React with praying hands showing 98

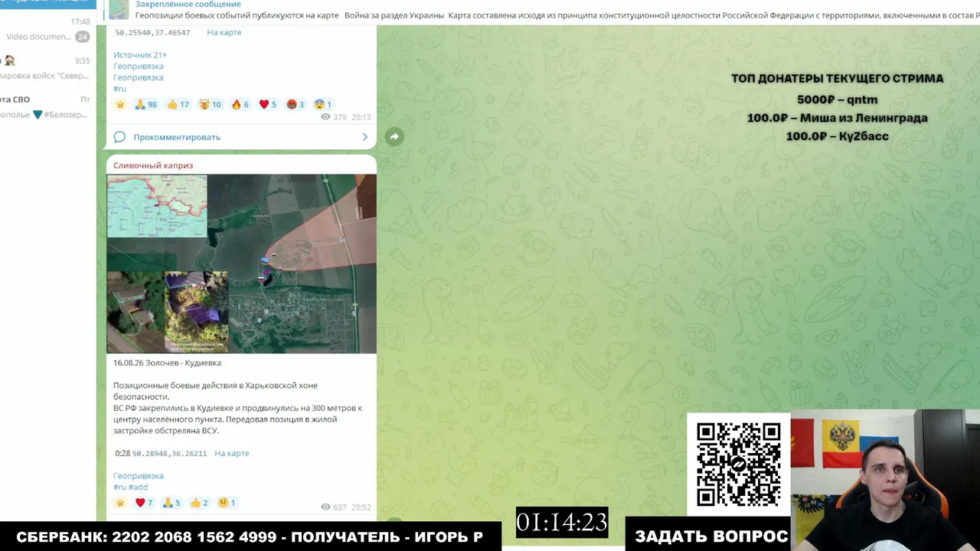point(145,104)
